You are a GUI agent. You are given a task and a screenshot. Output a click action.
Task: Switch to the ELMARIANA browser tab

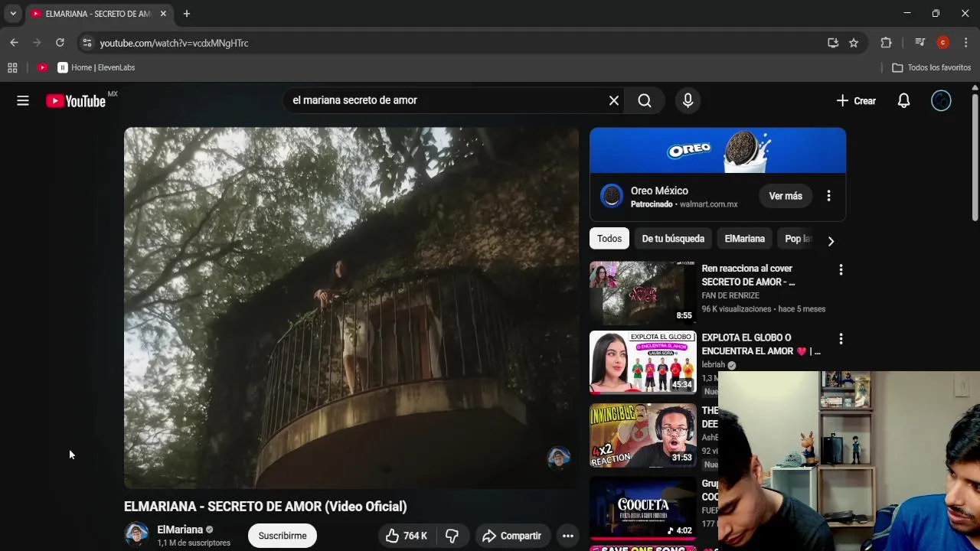[99, 14]
